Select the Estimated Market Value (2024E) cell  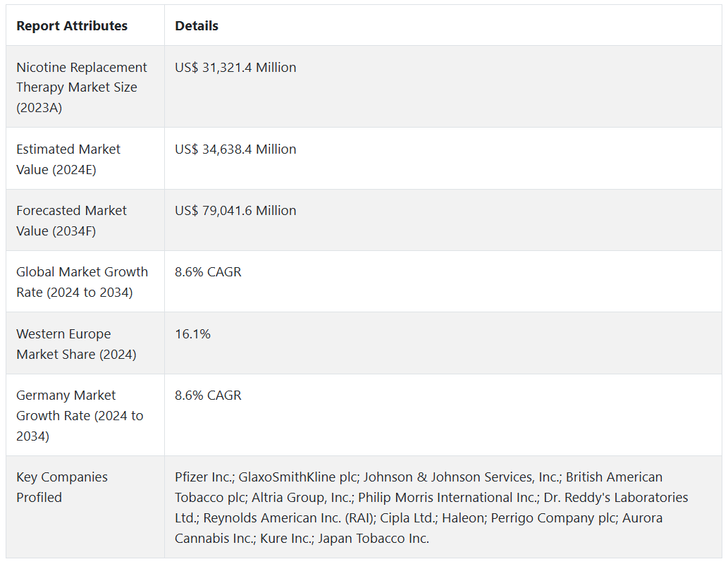coord(68,159)
